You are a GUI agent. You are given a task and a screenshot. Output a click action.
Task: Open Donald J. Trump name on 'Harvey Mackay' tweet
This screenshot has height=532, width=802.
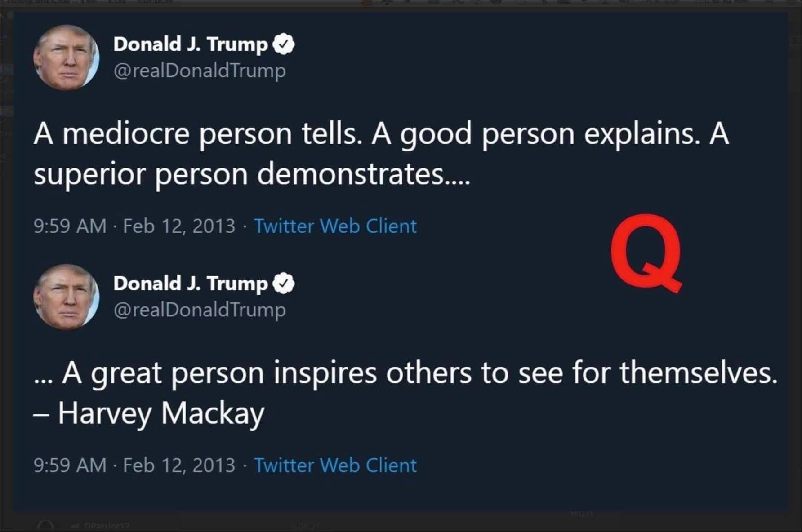190,284
